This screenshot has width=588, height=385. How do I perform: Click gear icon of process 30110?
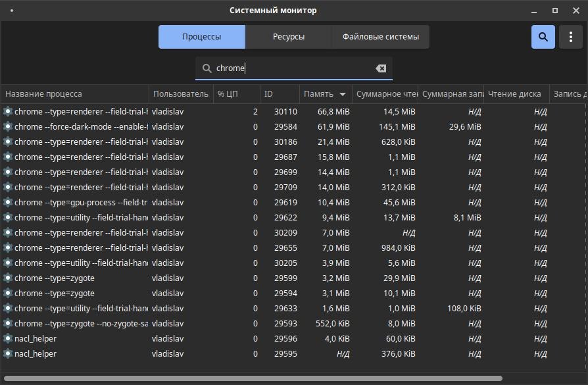click(x=7, y=111)
